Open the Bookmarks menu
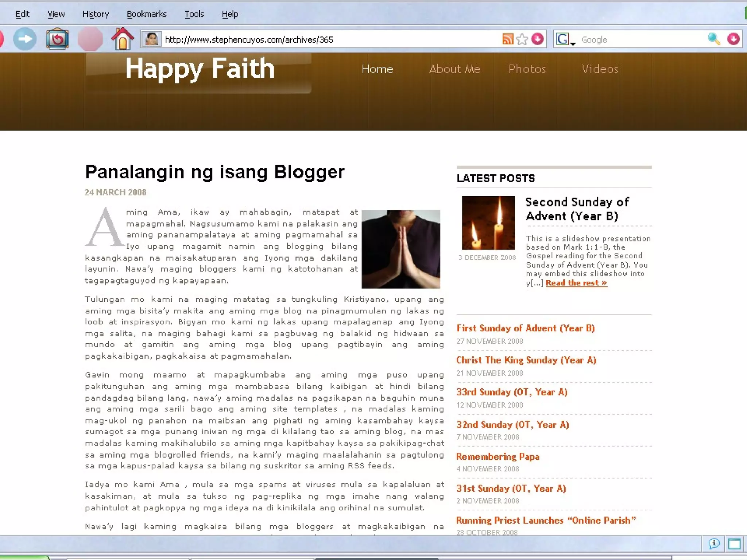The height and width of the screenshot is (560, 747). pos(147,14)
